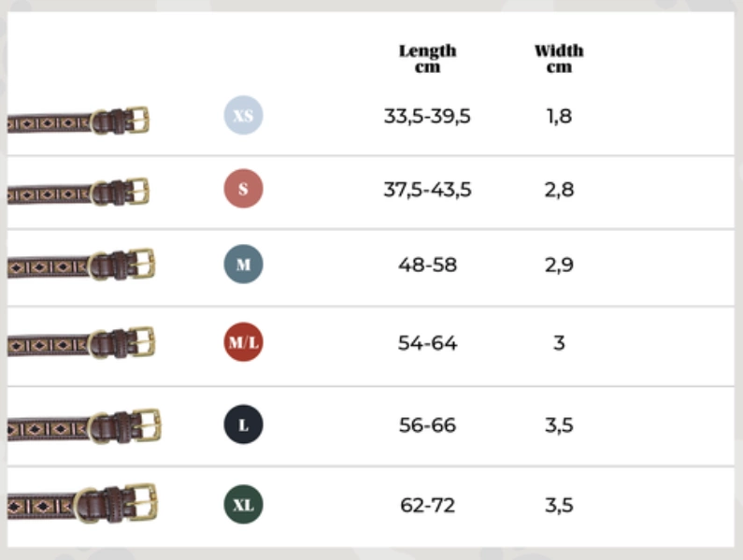This screenshot has width=743, height=560.
Task: Click the XS collar image
Action: click(79, 121)
